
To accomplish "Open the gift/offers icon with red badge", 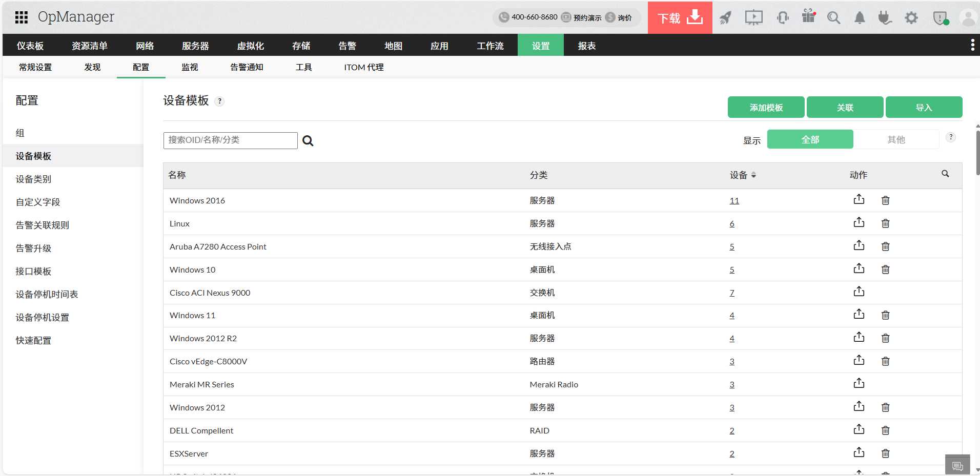I will point(808,17).
